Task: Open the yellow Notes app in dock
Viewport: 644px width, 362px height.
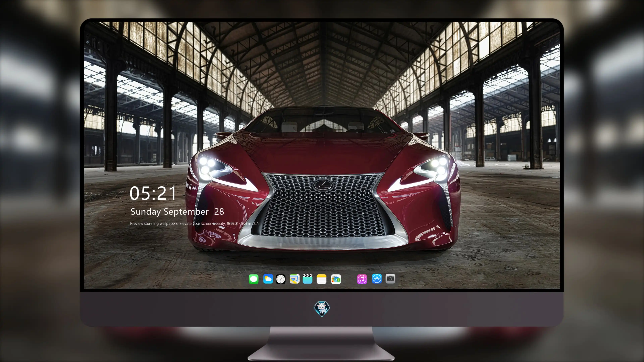Action: (321, 279)
